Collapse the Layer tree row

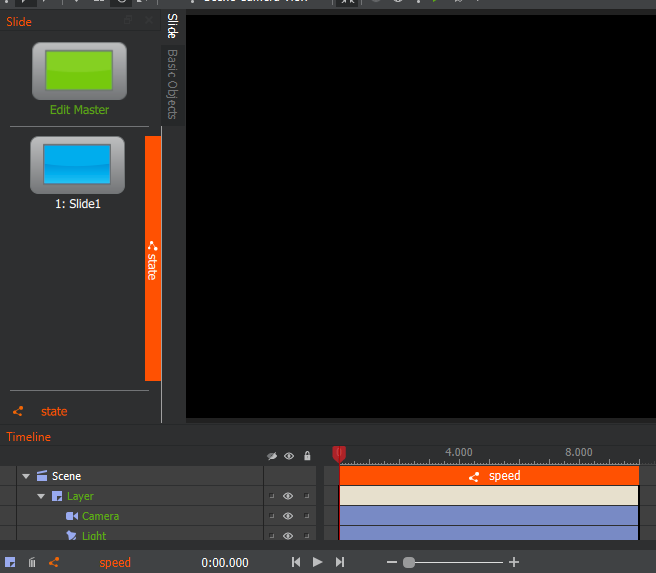41,496
